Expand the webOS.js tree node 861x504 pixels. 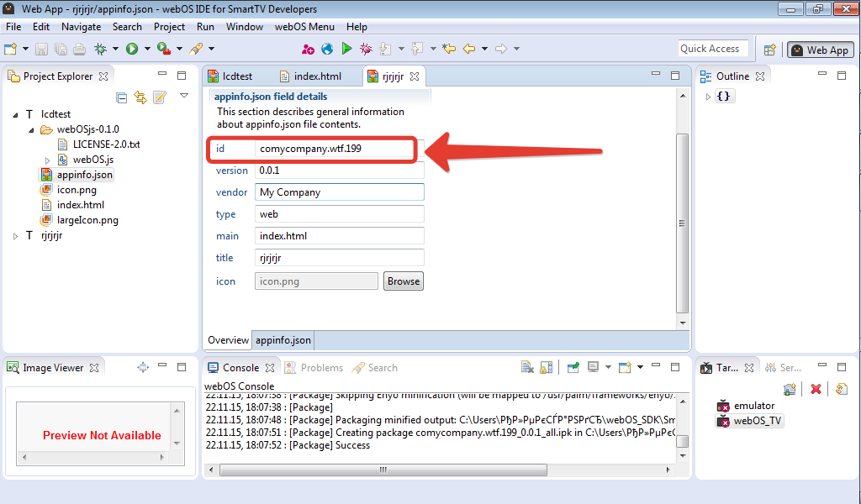(x=48, y=160)
